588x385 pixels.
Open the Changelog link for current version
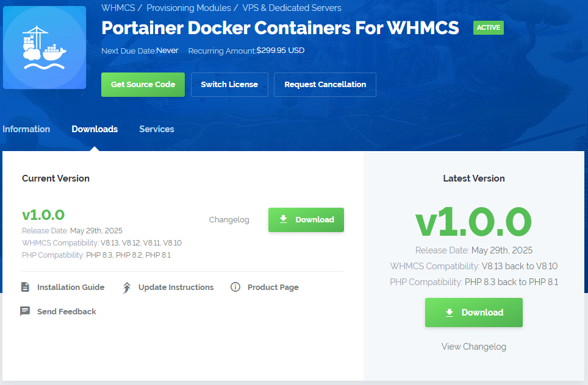[x=229, y=220]
